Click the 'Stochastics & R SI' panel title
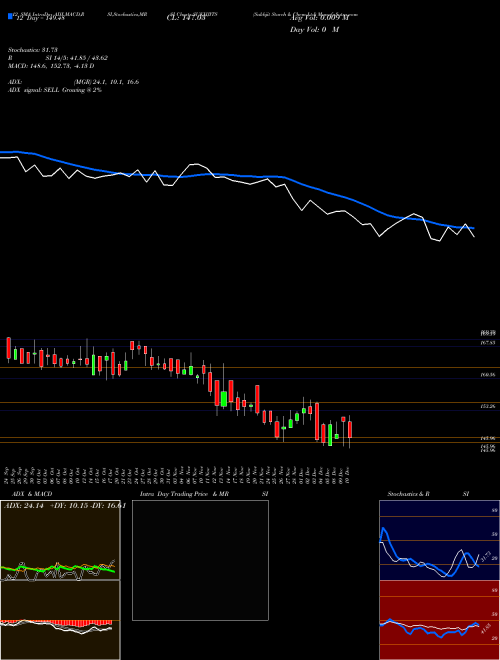The height and width of the screenshot is (660, 500). point(428,494)
